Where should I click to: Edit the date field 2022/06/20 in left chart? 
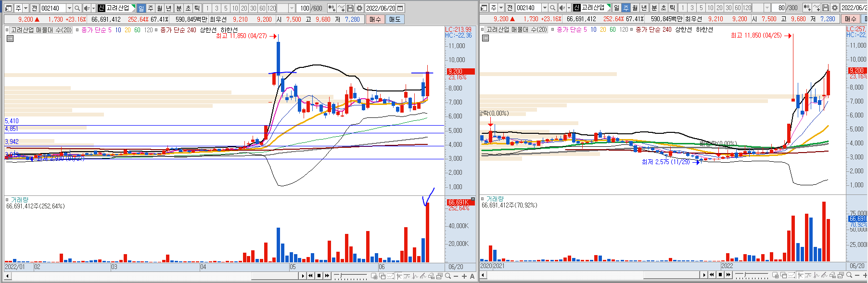pyautogui.click(x=380, y=8)
